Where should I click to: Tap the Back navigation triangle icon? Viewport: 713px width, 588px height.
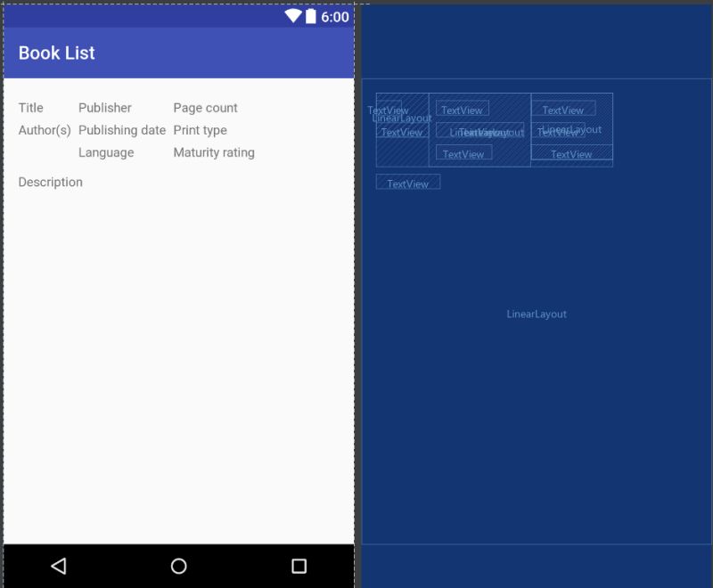click(57, 564)
